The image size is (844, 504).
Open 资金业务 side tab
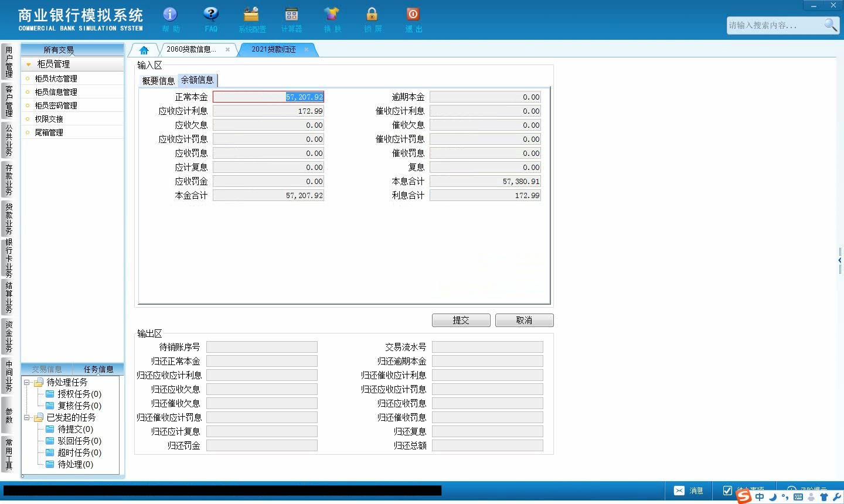tap(8, 337)
